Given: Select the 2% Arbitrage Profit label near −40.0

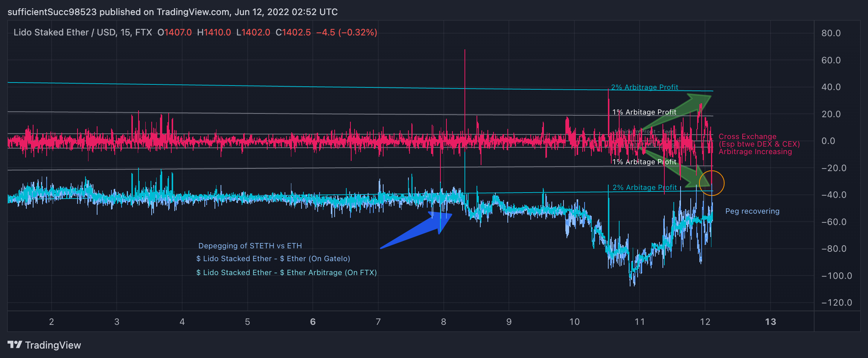Looking at the screenshot, I should point(644,187).
